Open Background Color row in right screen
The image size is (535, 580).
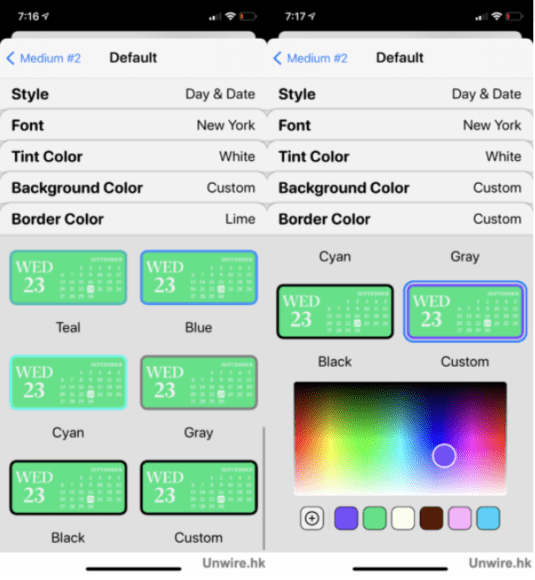[x=400, y=188]
